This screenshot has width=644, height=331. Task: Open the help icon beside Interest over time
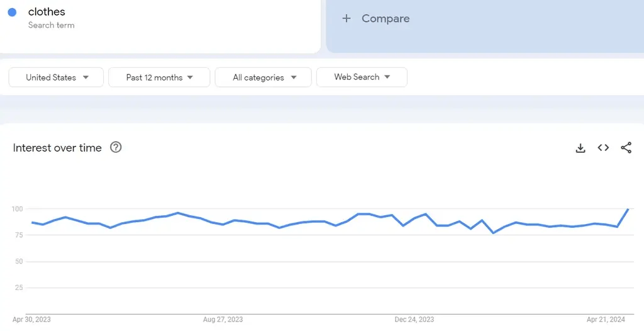[116, 147]
